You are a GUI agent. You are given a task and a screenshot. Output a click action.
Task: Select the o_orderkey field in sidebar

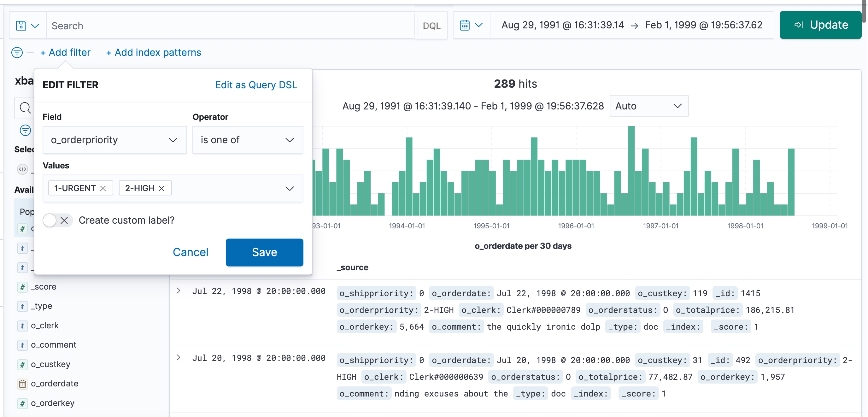(x=53, y=403)
